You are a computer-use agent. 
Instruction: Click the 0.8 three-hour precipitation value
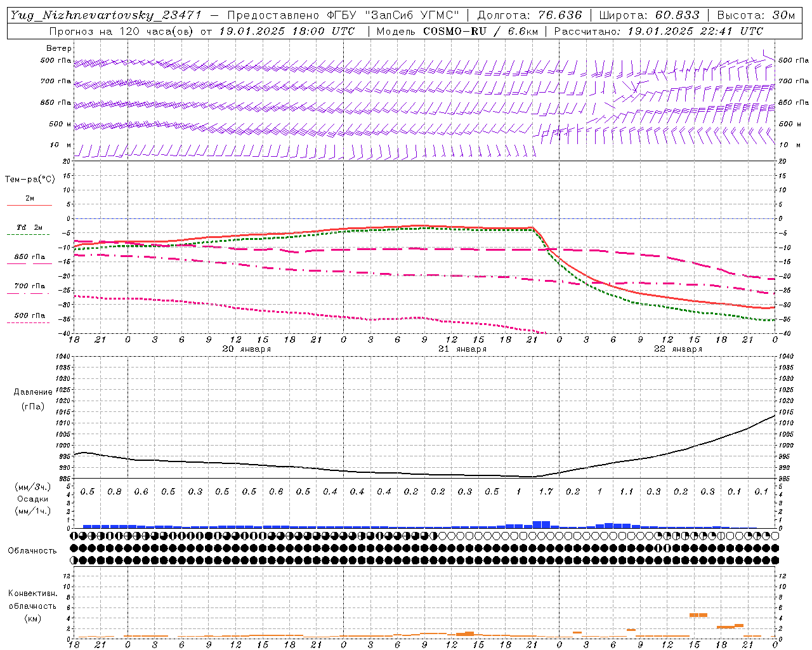pos(114,492)
